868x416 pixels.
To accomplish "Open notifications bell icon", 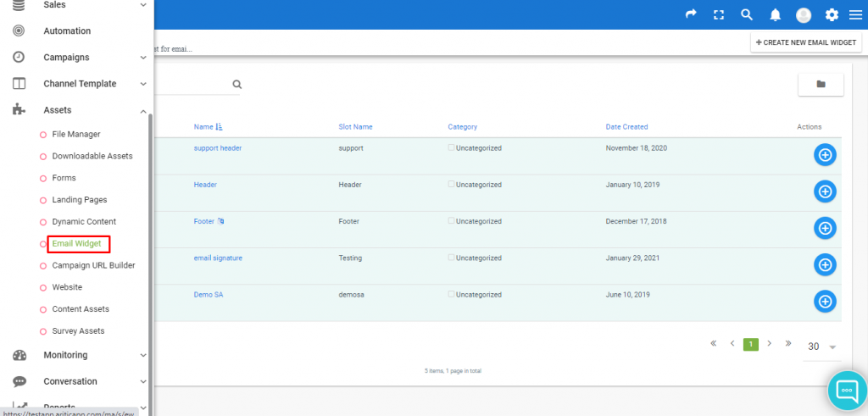I will [776, 15].
